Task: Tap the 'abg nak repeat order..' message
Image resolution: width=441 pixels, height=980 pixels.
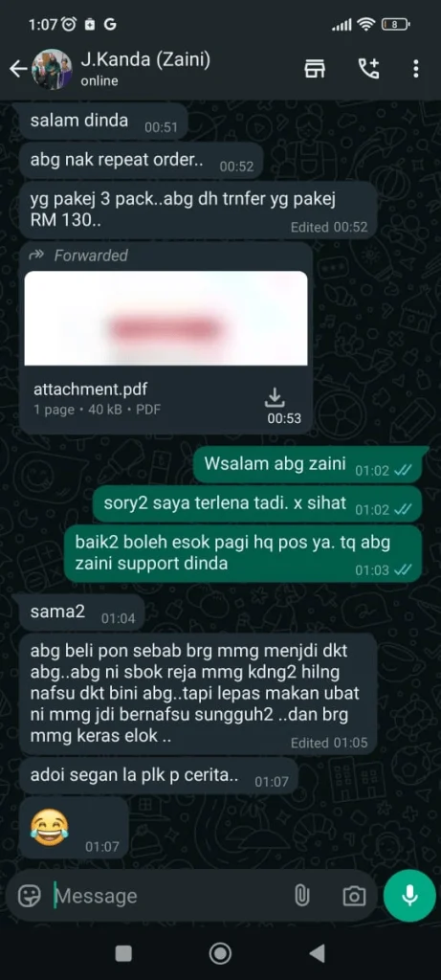Action: tap(141, 161)
